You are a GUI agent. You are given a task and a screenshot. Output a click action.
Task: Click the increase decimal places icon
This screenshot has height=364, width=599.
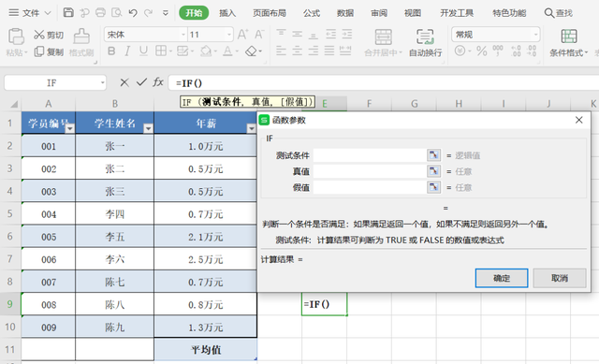pos(516,51)
